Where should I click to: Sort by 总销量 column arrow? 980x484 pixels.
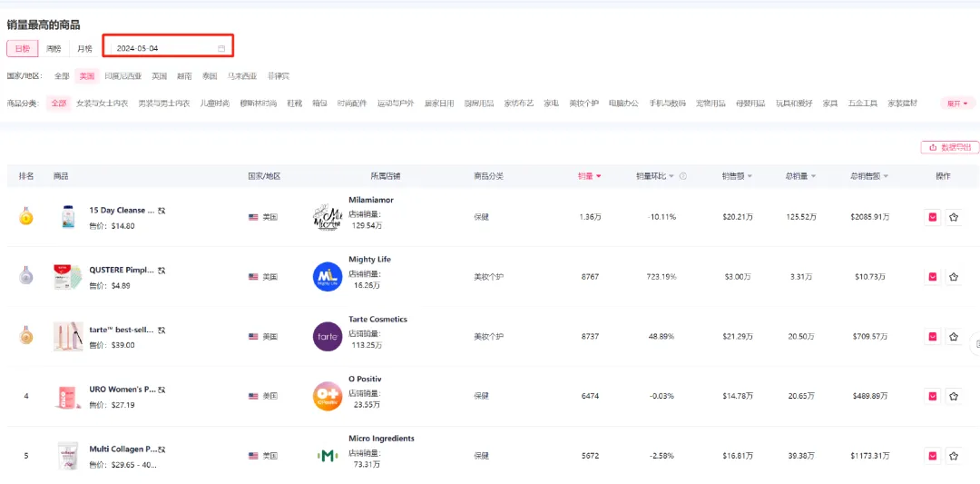click(x=800, y=176)
